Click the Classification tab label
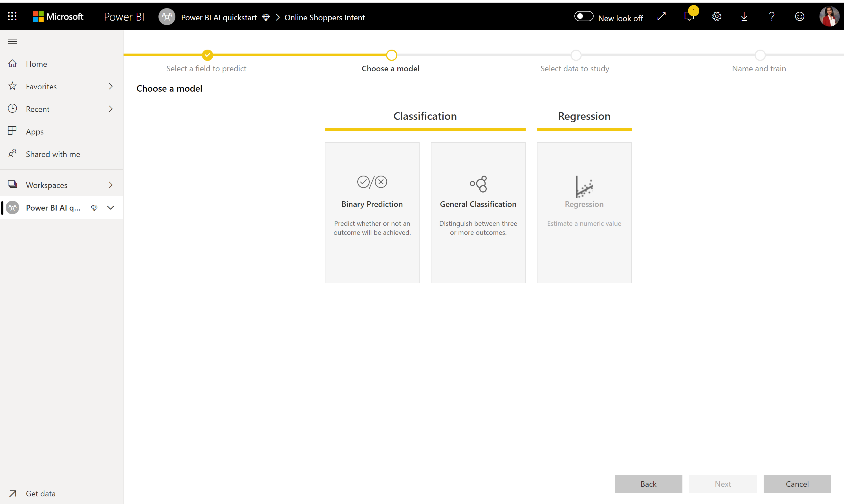This screenshot has width=844, height=504. [425, 116]
